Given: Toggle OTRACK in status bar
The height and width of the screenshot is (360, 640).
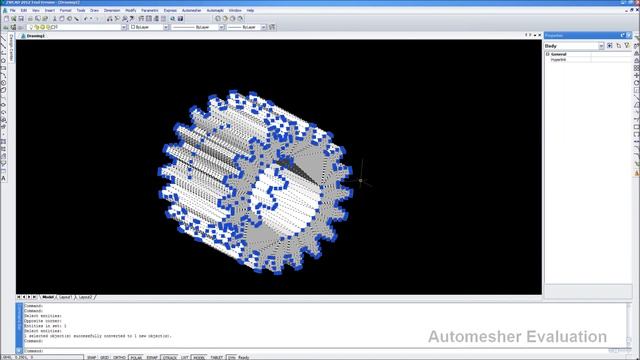Looking at the screenshot, I should 170,358.
